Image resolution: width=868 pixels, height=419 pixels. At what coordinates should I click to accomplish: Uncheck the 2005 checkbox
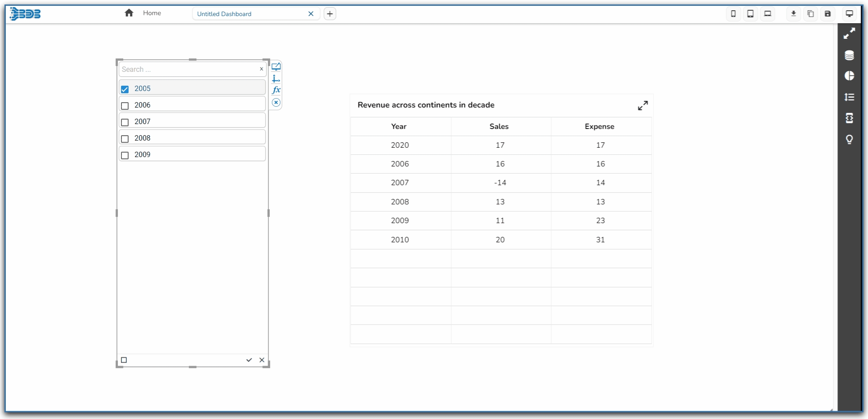(x=125, y=89)
